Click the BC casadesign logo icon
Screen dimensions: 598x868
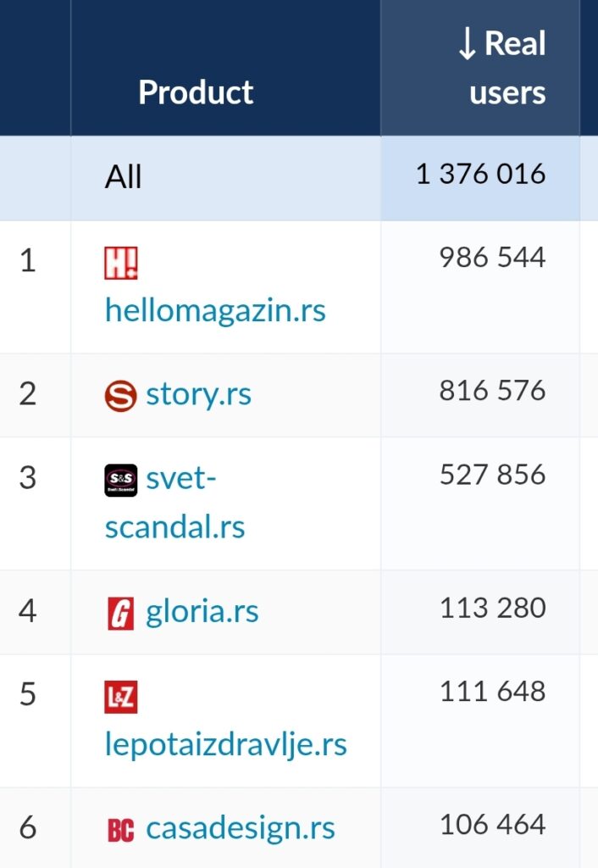(120, 831)
